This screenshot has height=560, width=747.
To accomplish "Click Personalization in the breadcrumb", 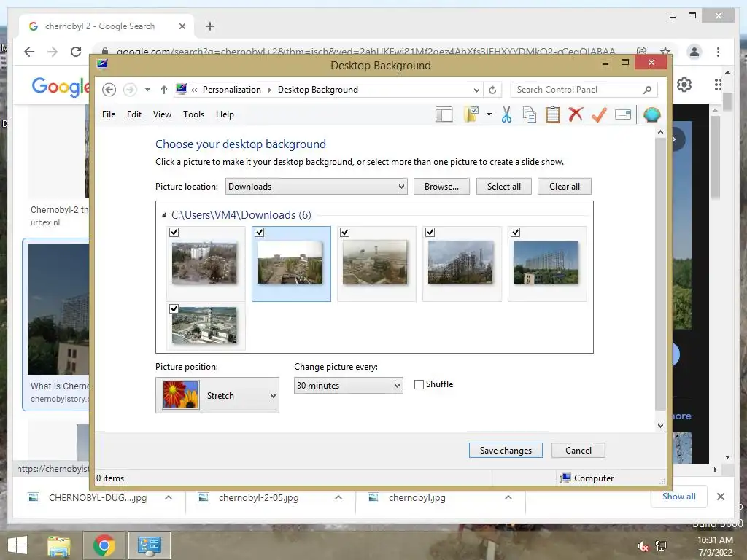I will pos(231,90).
